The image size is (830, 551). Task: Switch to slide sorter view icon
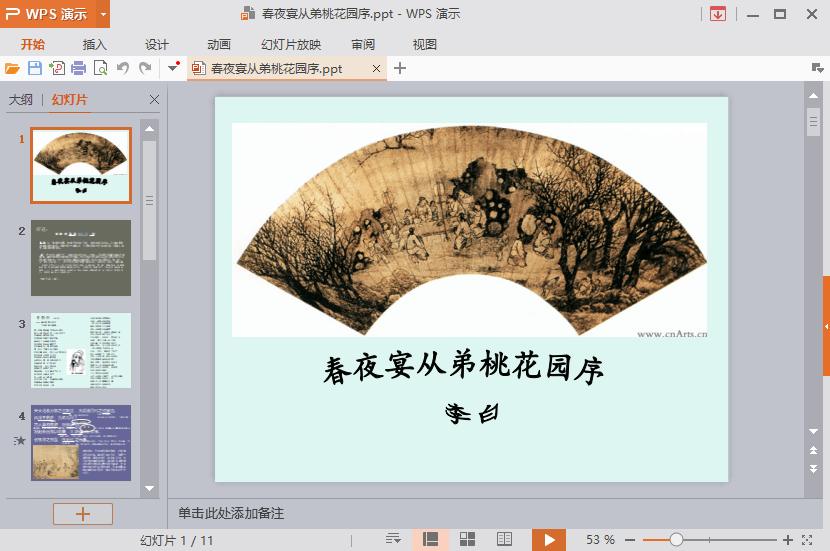467,539
